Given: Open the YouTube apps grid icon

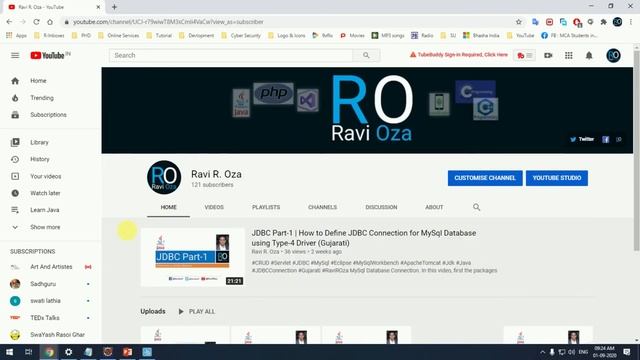Looking at the screenshot, I should 569,55.
